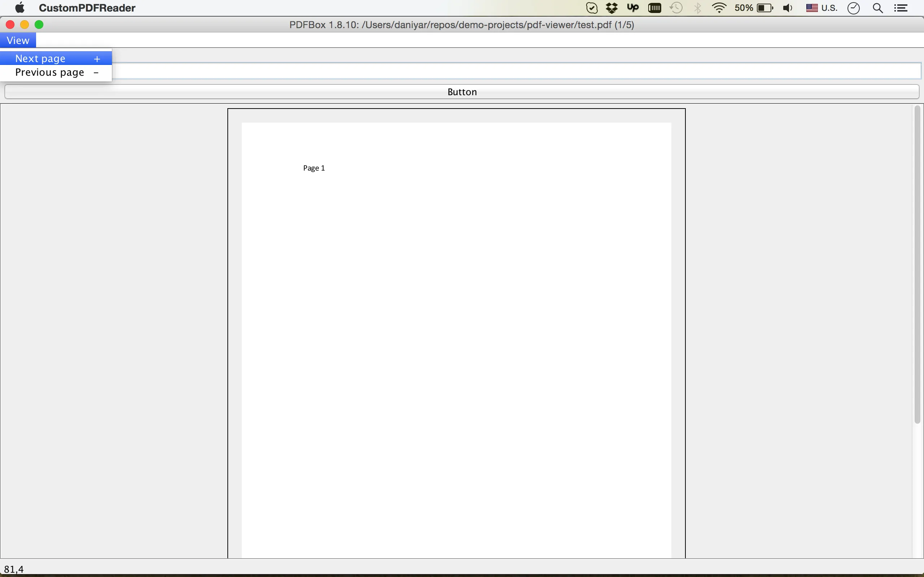This screenshot has height=577, width=924.
Task: Open the Time Machine menu bar icon
Action: click(x=676, y=8)
